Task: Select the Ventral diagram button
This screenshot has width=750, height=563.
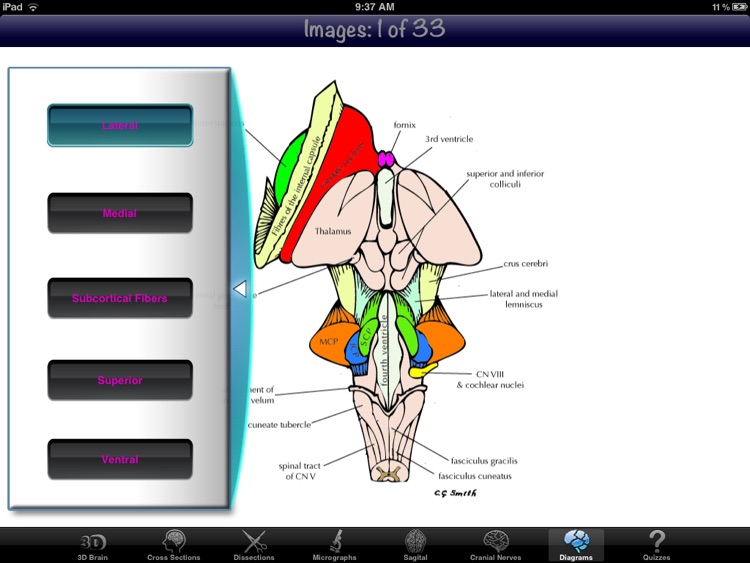Action: [x=120, y=459]
